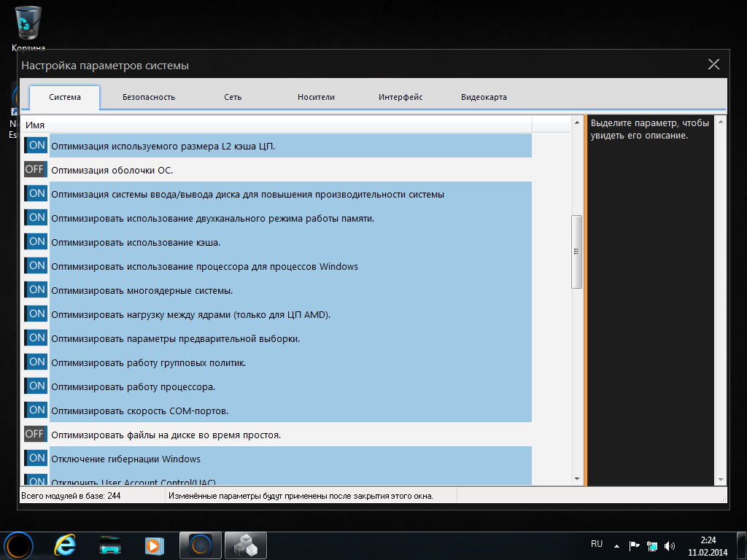Enable the 'Оптимизация оболочки ОС' toggle

(x=35, y=170)
